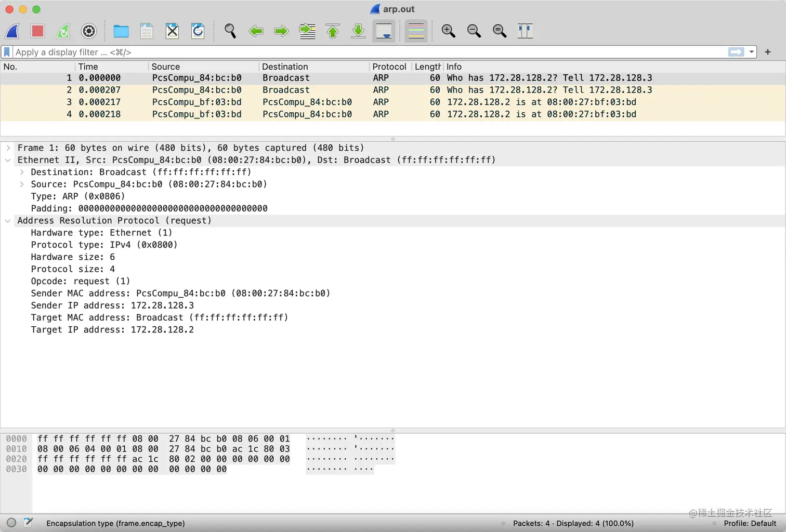Expand the Destination: Broadcast field
Screen dimensions: 786x532
22,172
